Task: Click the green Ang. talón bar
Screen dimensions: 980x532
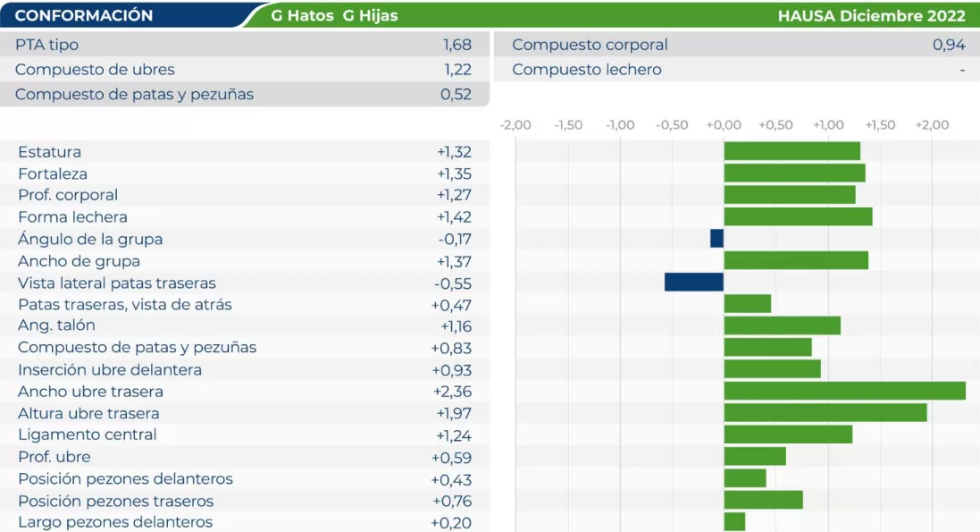Action: click(x=782, y=325)
